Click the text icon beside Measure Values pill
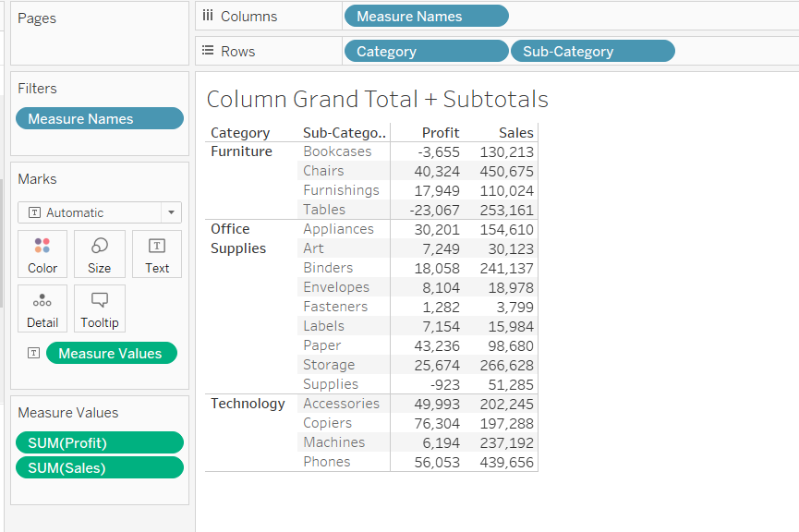 pyautogui.click(x=33, y=353)
